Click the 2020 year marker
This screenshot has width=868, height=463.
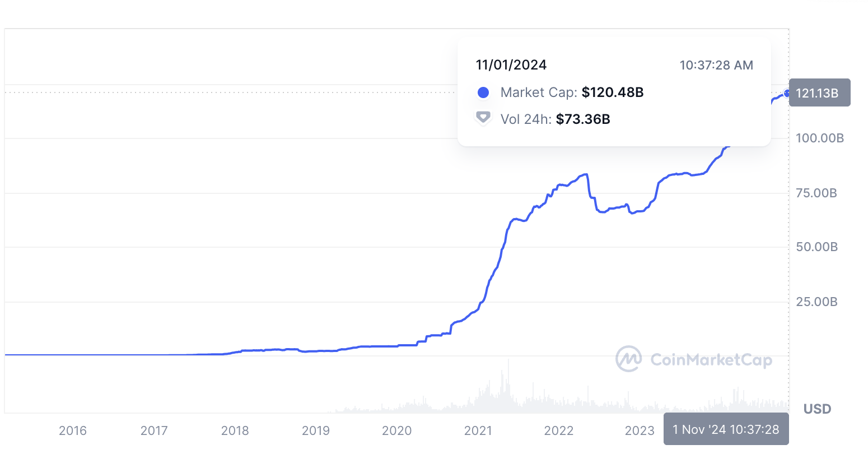click(x=396, y=430)
